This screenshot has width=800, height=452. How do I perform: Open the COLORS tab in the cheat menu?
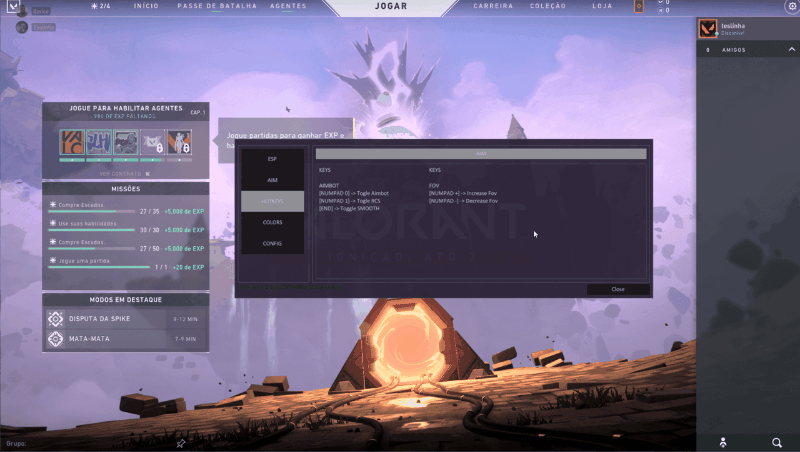(272, 222)
